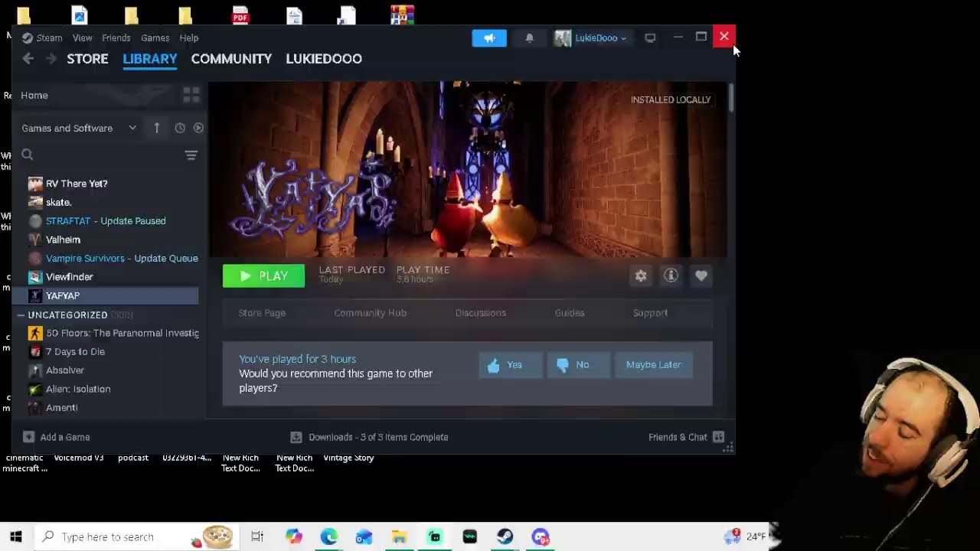Select YAFYAP in the game list
This screenshot has width=980, height=551.
pyautogui.click(x=106, y=295)
